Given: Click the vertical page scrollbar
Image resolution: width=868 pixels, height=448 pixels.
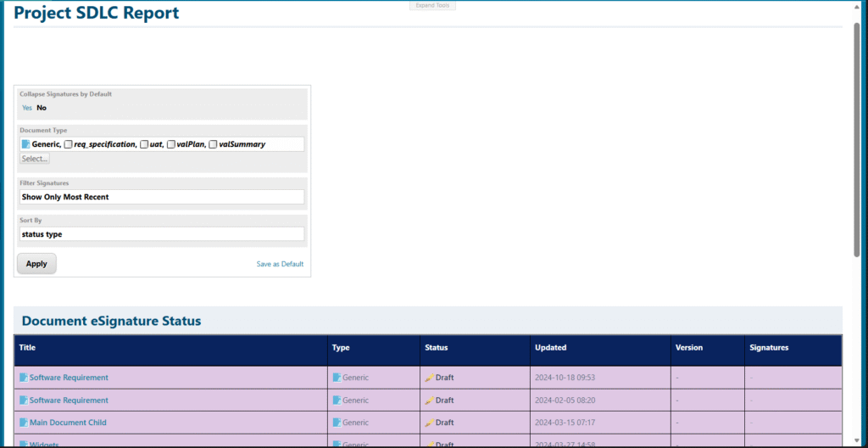Looking at the screenshot, I should [857, 140].
